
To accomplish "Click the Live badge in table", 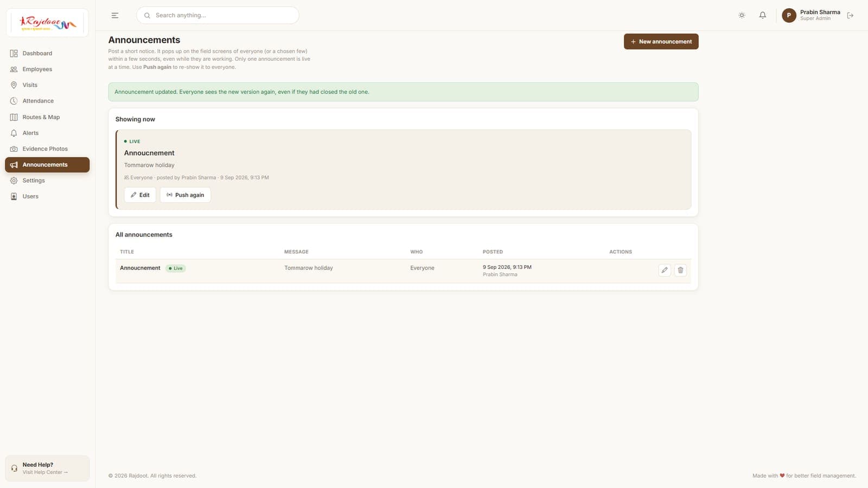I will pyautogui.click(x=176, y=268).
